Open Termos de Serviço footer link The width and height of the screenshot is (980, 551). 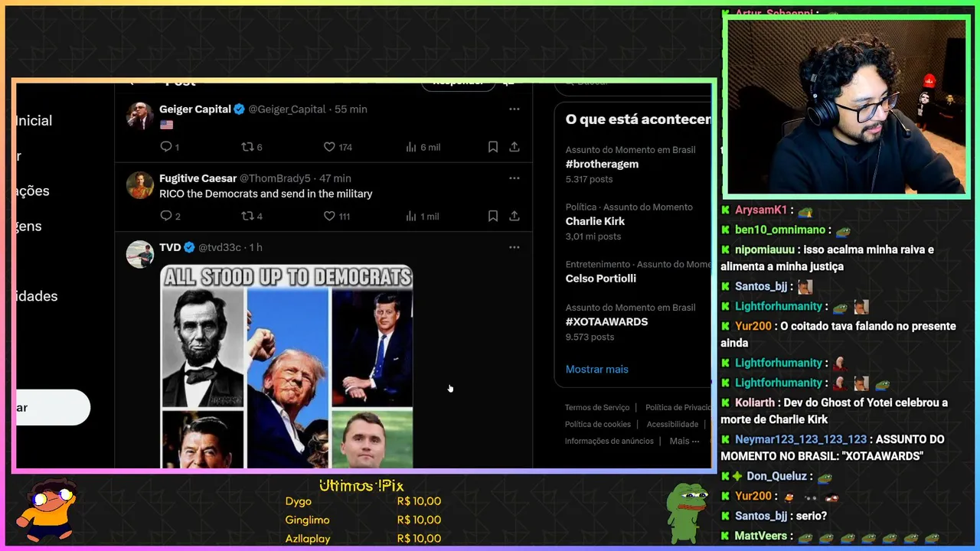tap(597, 407)
